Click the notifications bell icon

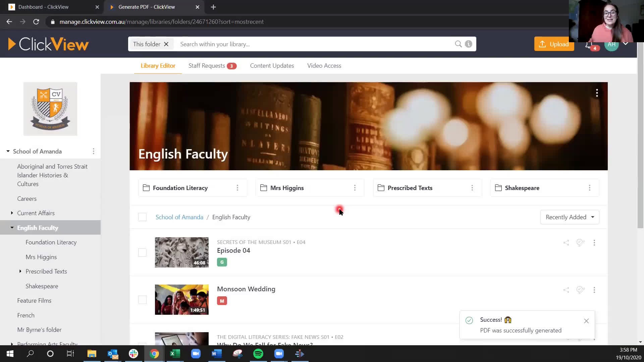[x=591, y=44]
